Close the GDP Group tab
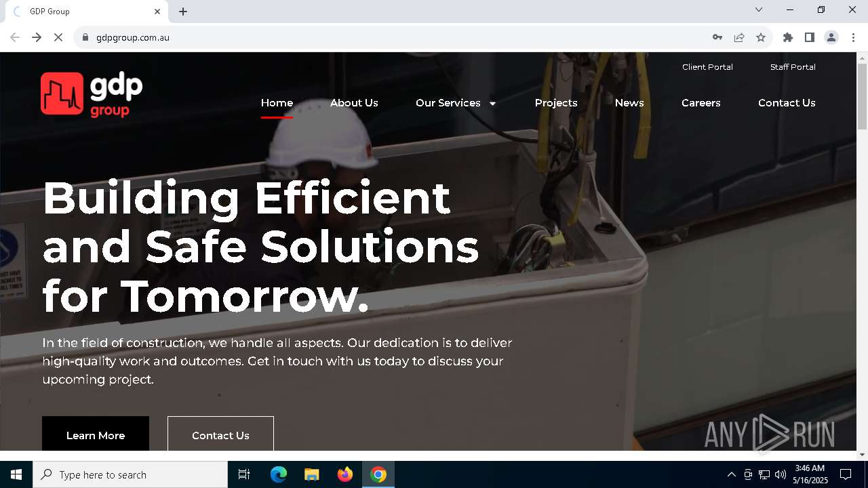The width and height of the screenshot is (868, 488). [x=157, y=12]
